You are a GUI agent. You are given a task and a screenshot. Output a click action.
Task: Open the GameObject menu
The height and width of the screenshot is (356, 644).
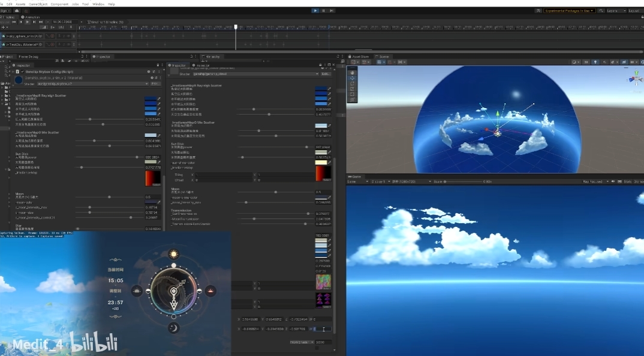[38, 4]
